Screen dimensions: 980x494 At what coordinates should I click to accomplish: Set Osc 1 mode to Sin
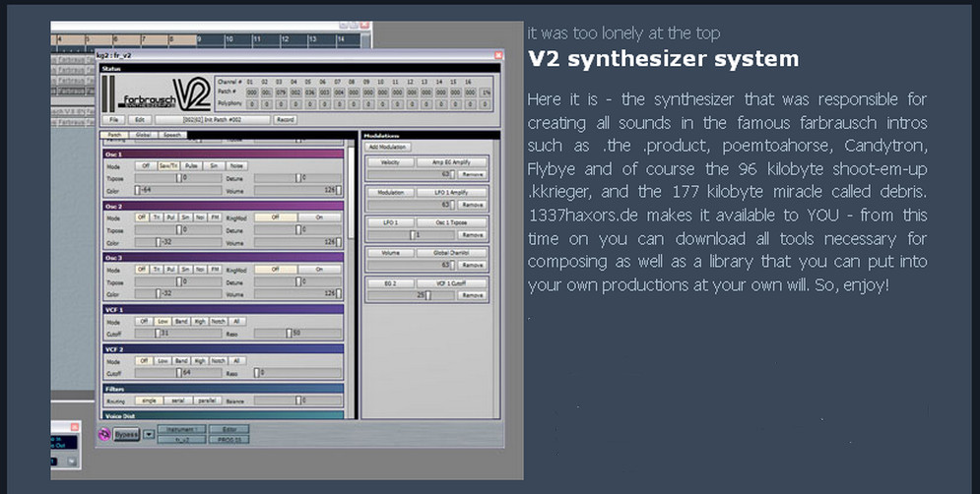[214, 166]
